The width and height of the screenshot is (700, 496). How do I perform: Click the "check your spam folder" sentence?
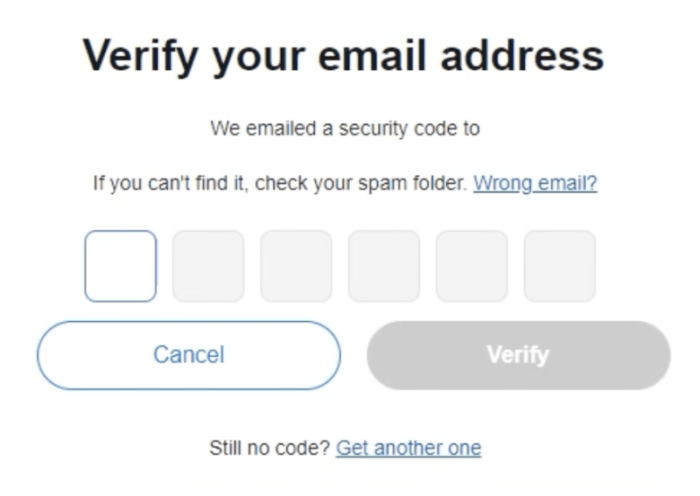[280, 184]
